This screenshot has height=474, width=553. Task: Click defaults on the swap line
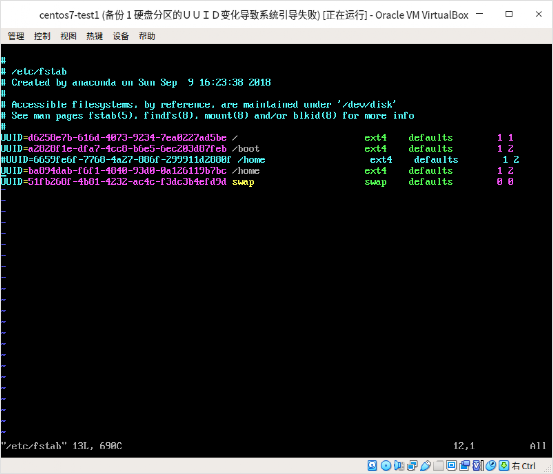pyautogui.click(x=431, y=182)
